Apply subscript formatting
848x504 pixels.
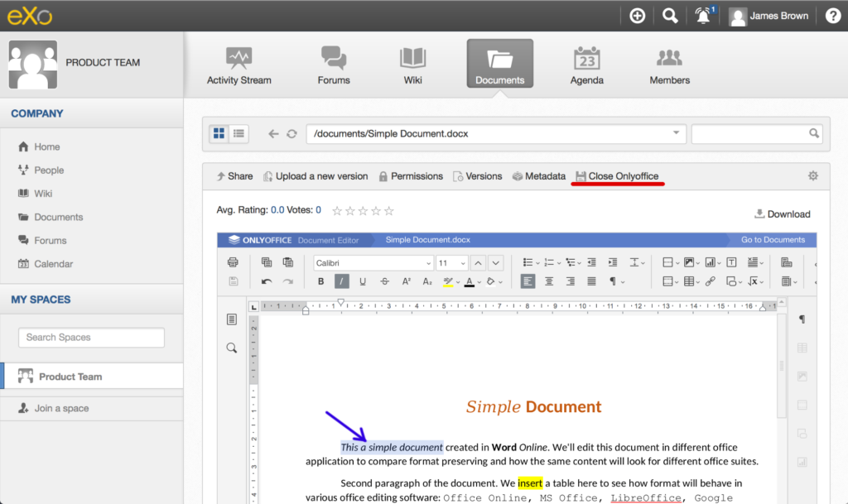427,281
